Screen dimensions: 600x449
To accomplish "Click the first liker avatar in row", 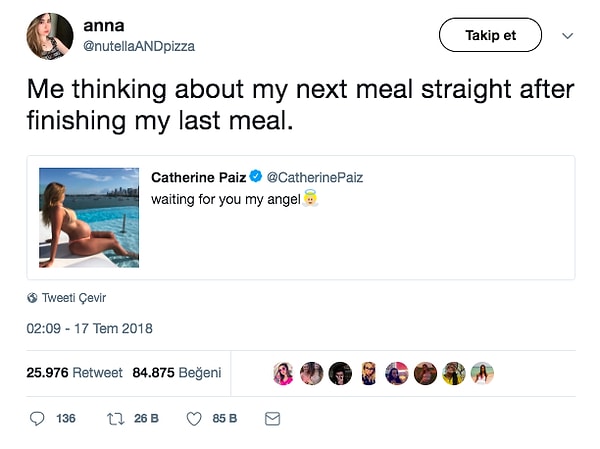I will pyautogui.click(x=283, y=373).
